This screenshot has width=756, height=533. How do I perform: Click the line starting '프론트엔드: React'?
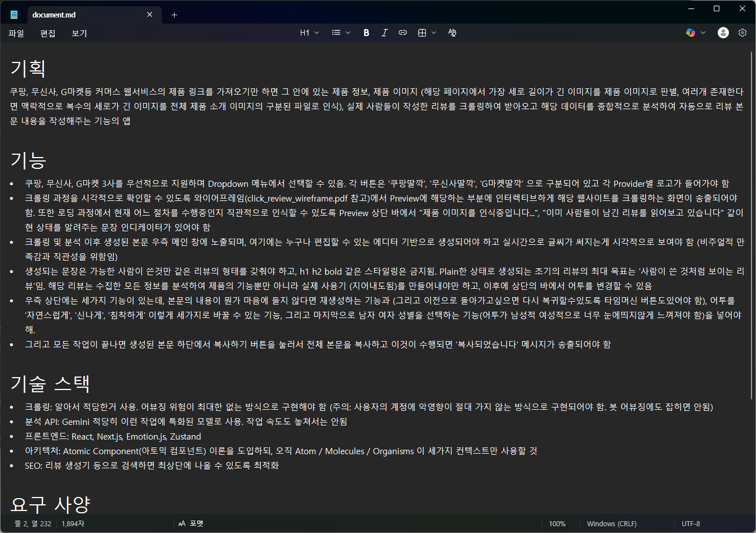point(113,436)
